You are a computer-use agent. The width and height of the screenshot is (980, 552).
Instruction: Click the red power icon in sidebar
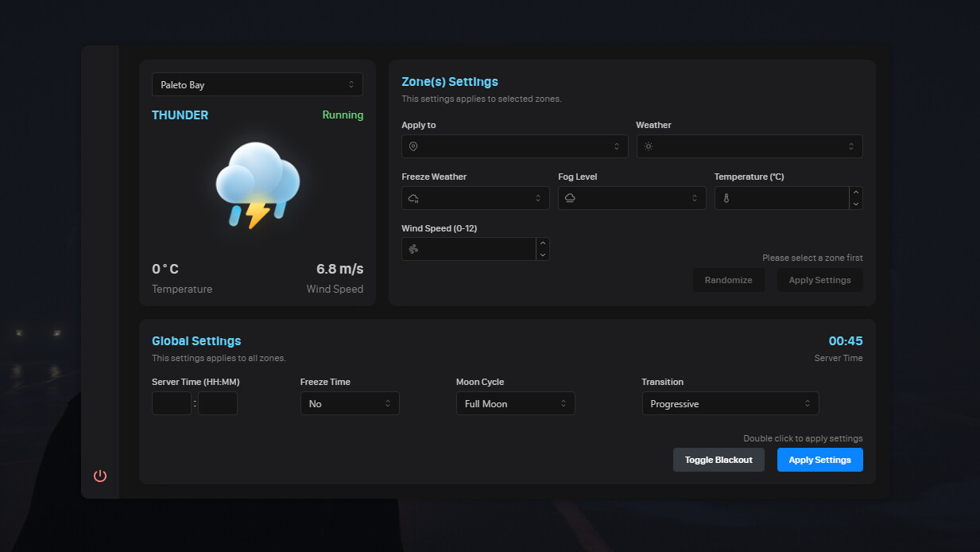coord(100,476)
